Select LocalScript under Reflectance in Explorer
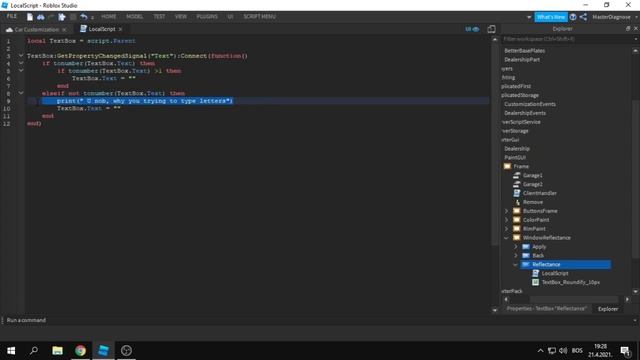Screen dimensions: 640x360 [555, 273]
